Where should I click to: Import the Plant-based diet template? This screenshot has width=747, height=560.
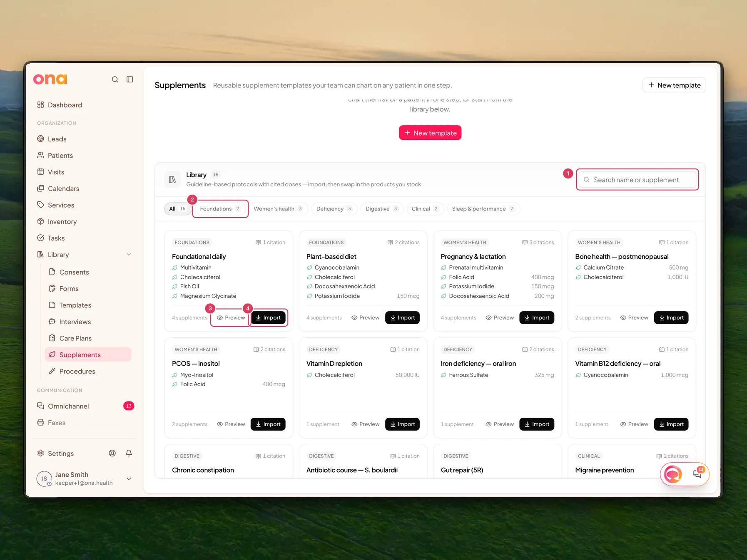click(402, 317)
